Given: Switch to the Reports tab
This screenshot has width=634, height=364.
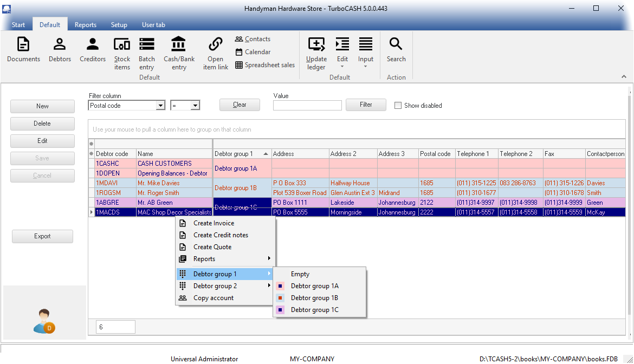Looking at the screenshot, I should pos(86,25).
